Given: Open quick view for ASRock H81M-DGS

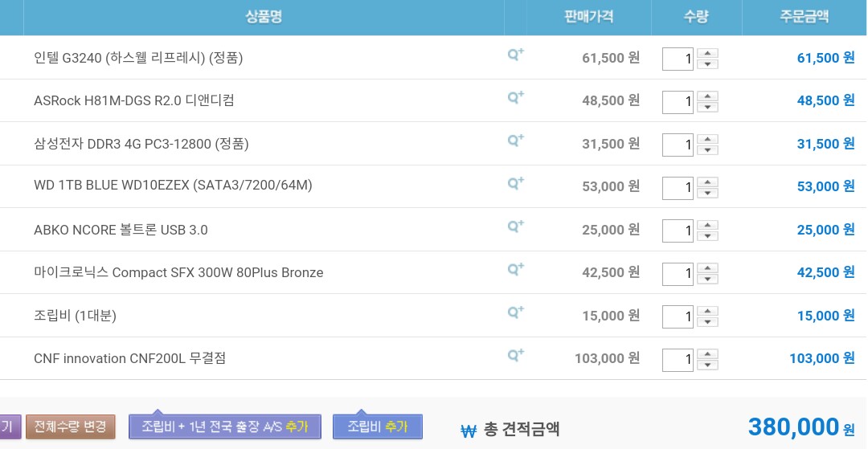Looking at the screenshot, I should (x=515, y=98).
